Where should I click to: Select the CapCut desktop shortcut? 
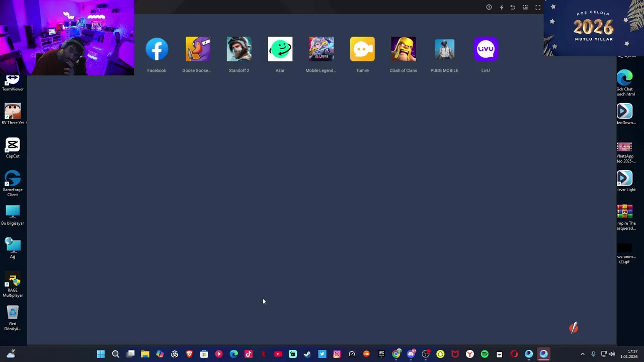13,148
